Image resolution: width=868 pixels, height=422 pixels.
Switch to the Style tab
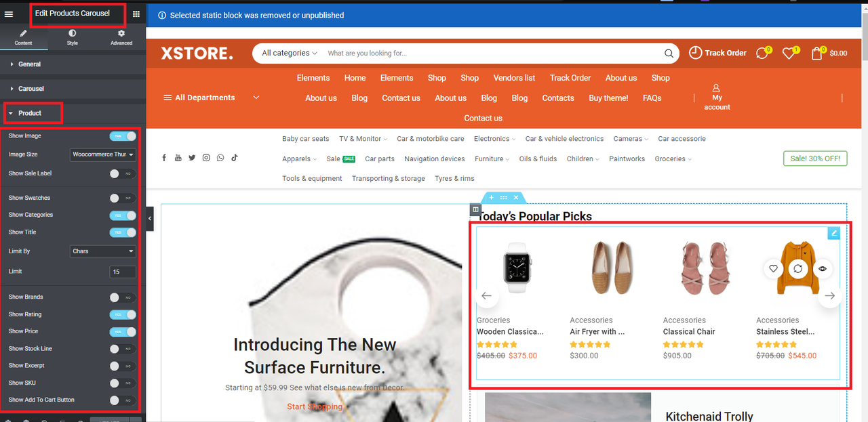click(x=73, y=37)
